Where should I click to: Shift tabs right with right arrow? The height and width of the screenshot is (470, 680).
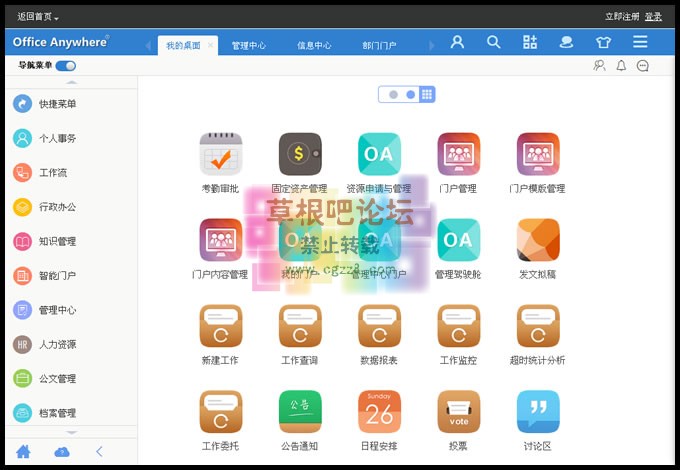click(x=432, y=46)
